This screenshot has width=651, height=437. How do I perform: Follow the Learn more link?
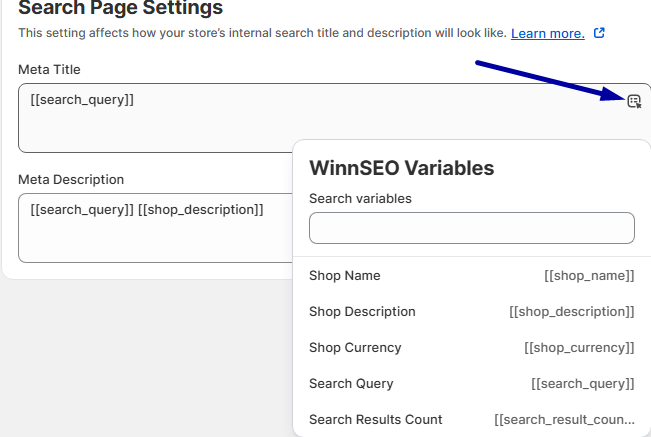coord(548,33)
